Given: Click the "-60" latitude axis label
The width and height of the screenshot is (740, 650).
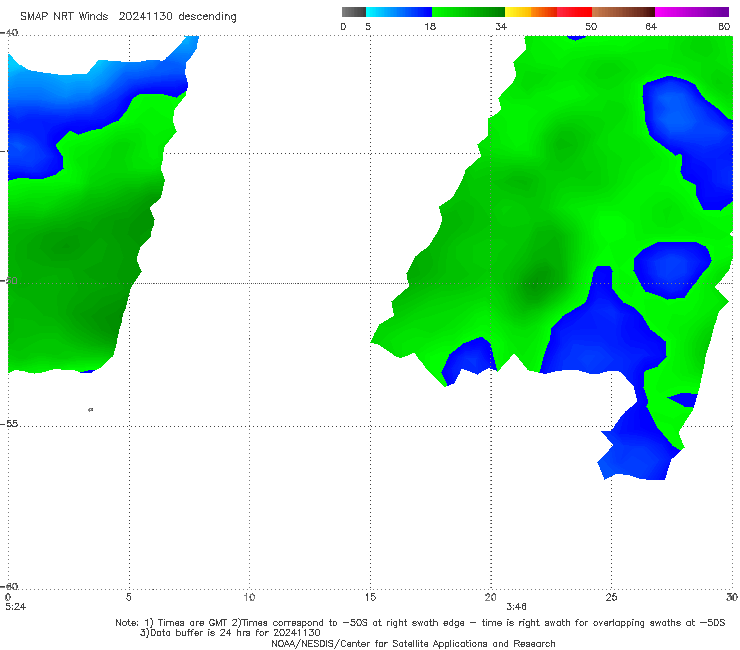Looking at the screenshot, I should pos(9,587).
